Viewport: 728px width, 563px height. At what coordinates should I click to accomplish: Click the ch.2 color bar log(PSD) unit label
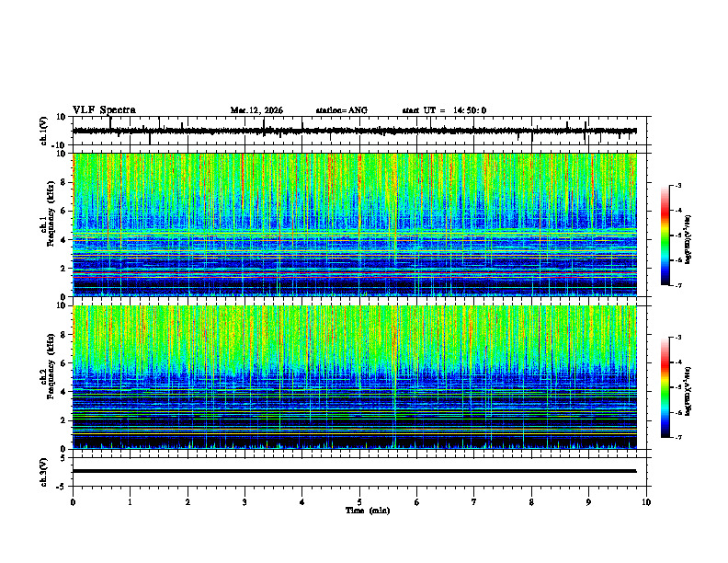688,391
